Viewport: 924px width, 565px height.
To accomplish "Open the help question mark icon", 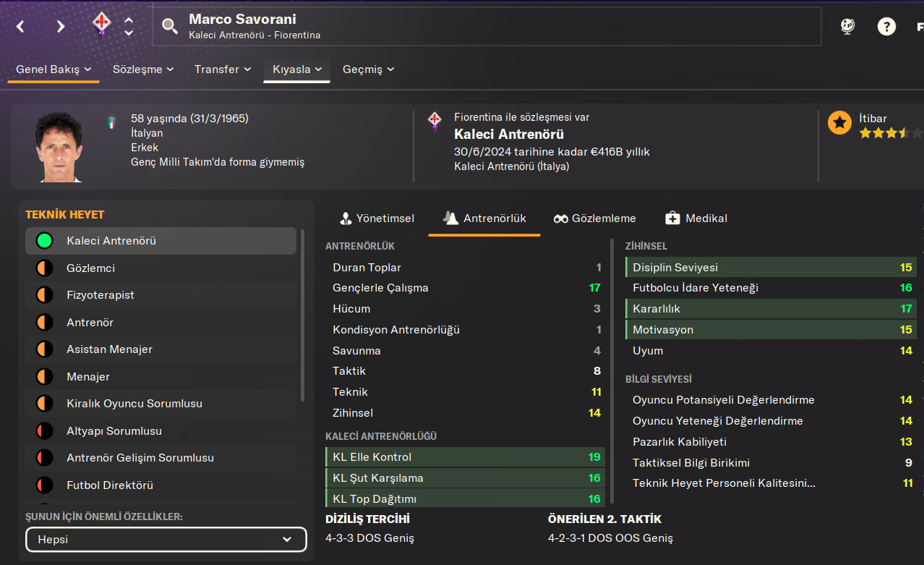I will pyautogui.click(x=886, y=27).
